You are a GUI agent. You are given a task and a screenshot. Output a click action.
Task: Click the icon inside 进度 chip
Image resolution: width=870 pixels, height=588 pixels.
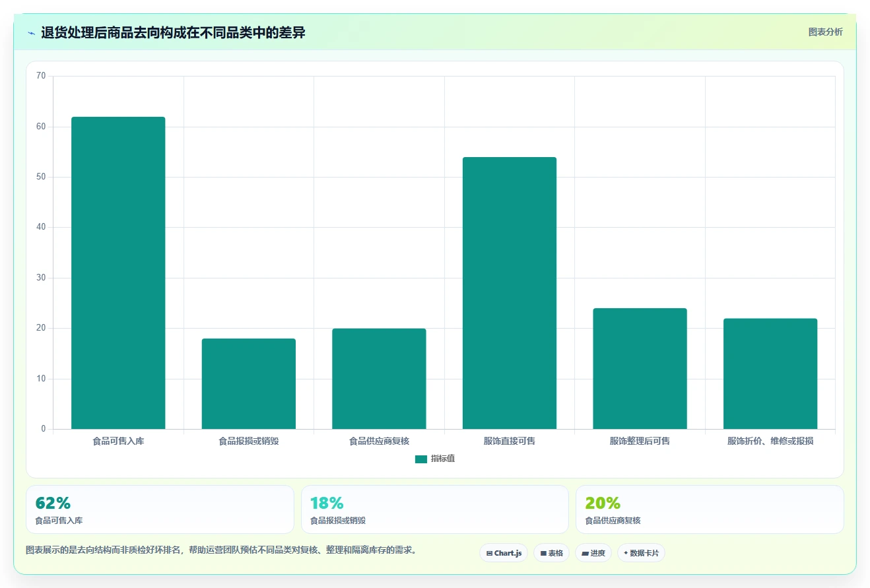tap(585, 554)
